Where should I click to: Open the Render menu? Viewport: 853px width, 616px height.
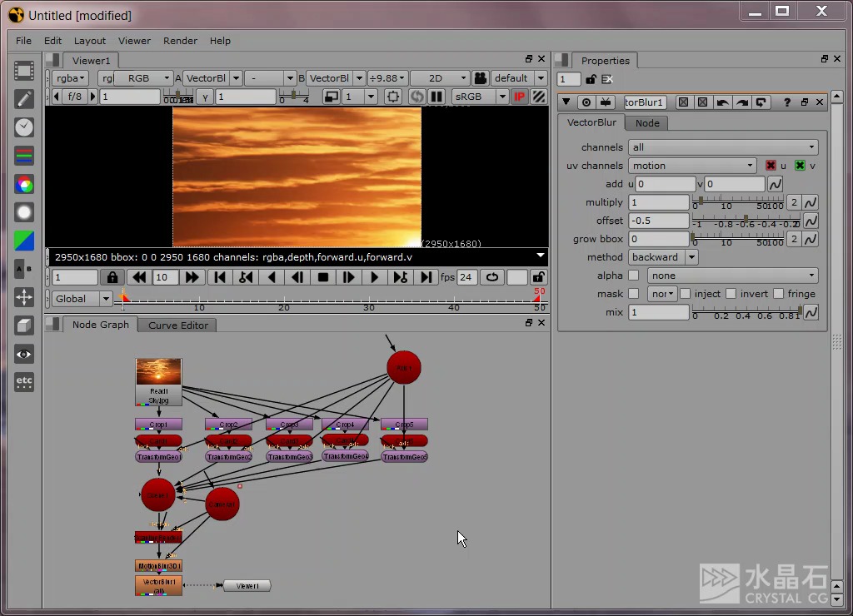(180, 41)
